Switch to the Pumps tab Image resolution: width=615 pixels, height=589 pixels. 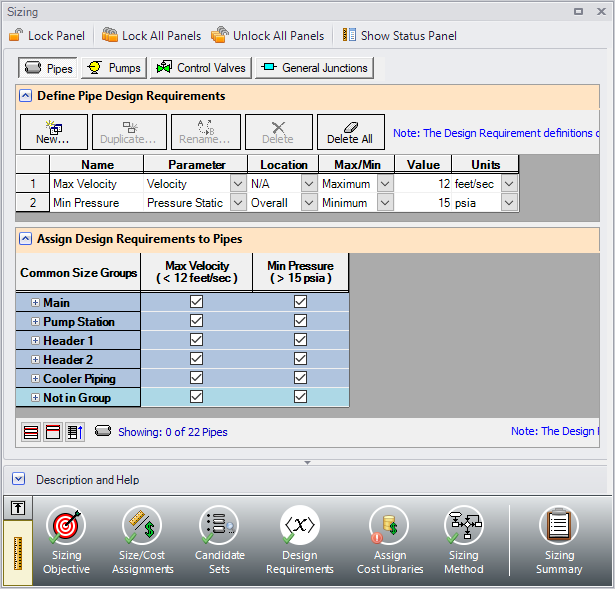115,68
